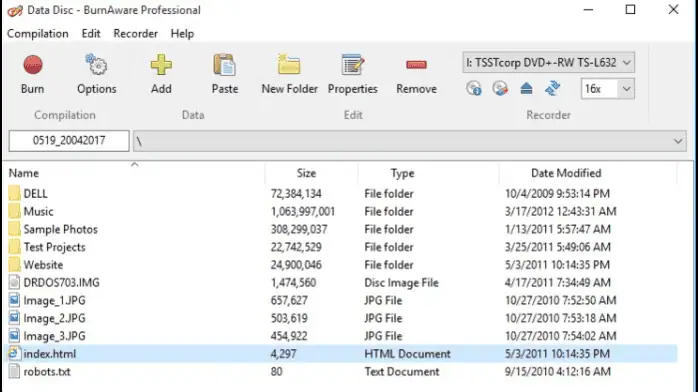Maximize the BurnAware window
The width and height of the screenshot is (698, 392).
630,10
